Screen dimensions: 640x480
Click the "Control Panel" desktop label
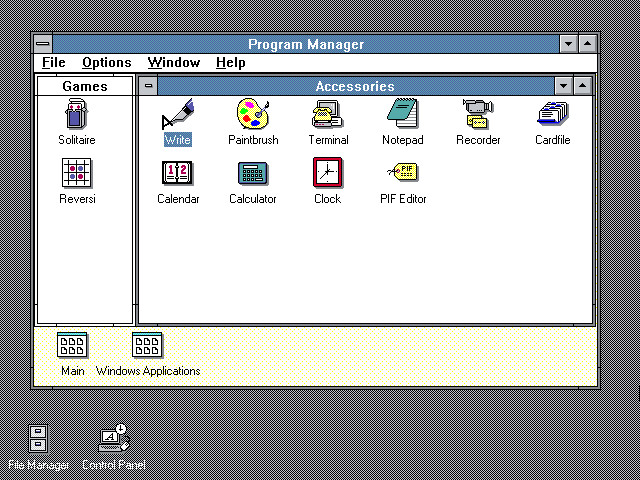(114, 465)
